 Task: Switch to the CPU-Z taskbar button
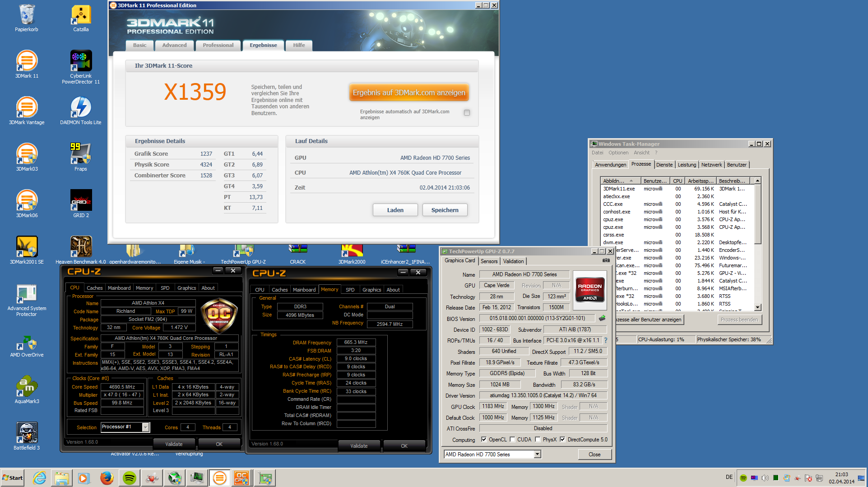pyautogui.click(x=241, y=478)
